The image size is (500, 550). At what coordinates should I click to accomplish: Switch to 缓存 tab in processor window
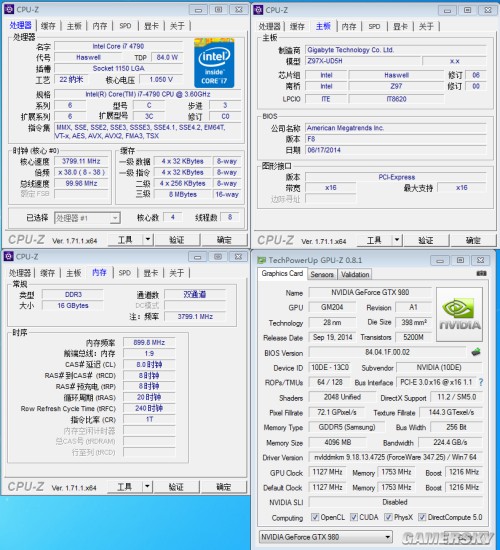[48, 26]
